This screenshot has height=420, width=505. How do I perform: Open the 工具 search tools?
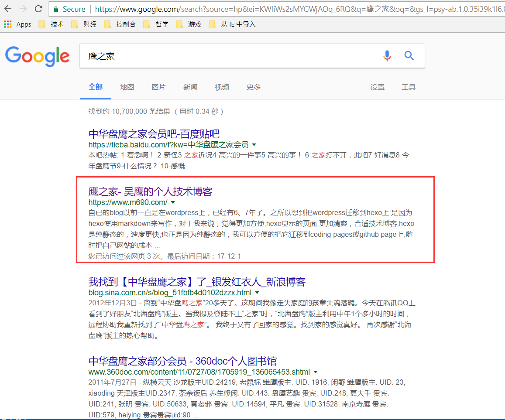tap(409, 87)
